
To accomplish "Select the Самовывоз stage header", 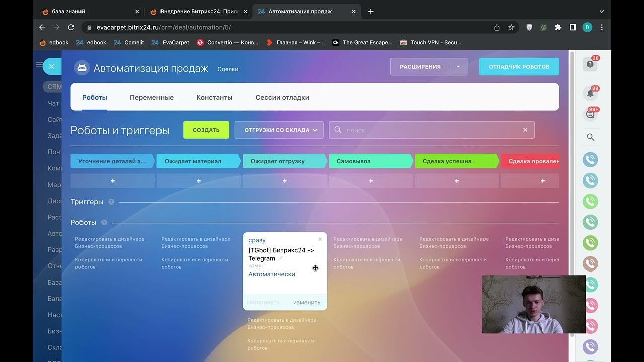I will click(371, 161).
